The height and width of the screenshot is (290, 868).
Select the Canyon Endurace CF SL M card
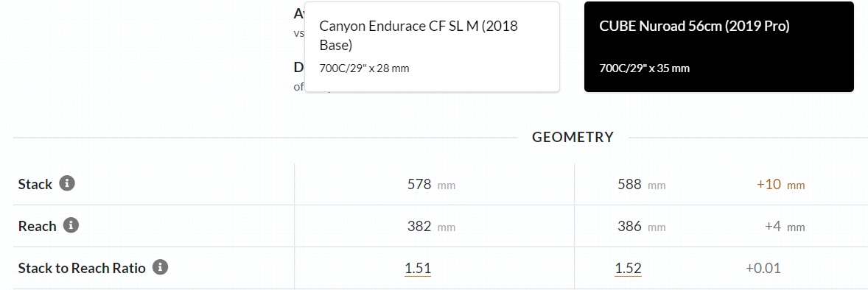click(x=432, y=47)
